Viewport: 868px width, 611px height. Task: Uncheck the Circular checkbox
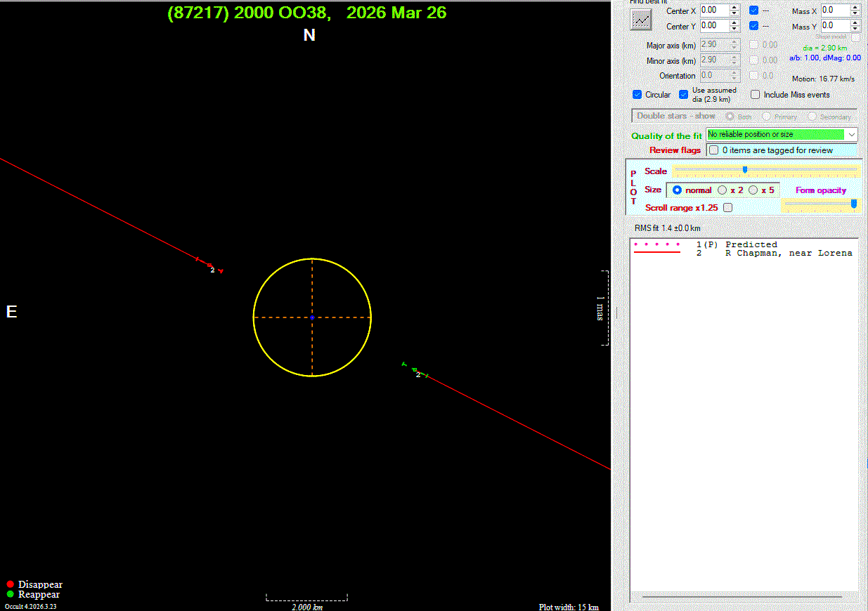pos(637,95)
